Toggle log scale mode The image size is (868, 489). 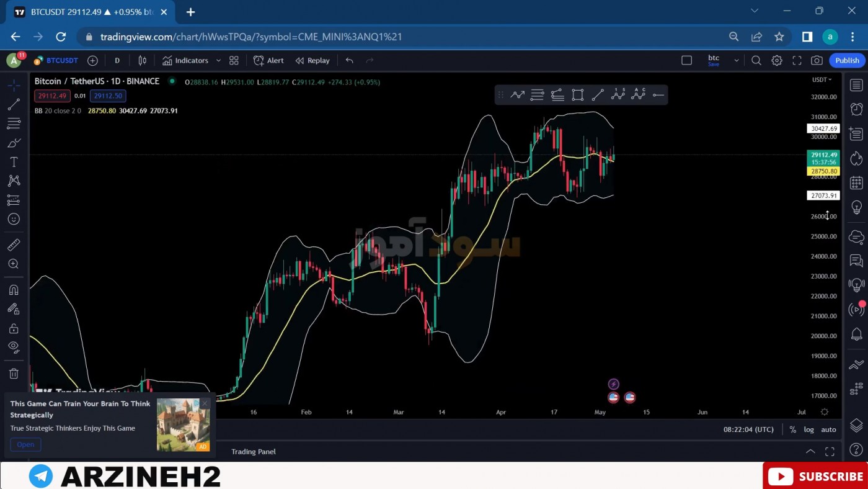[809, 429]
